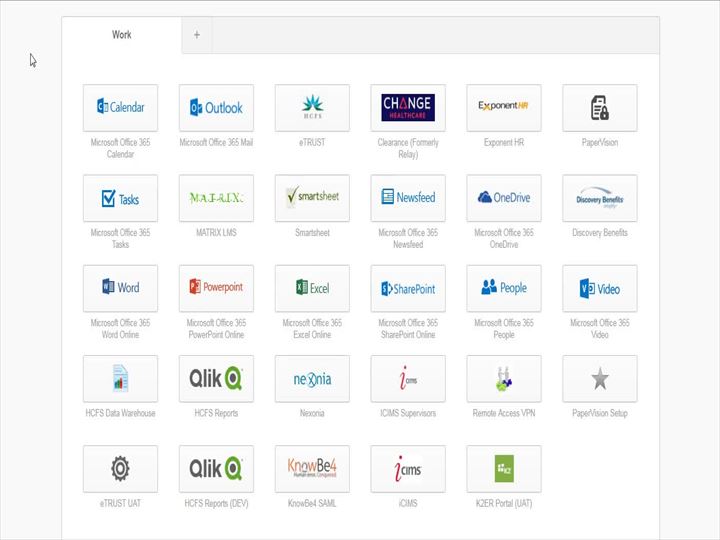Image resolution: width=720 pixels, height=540 pixels.
Task: Launch Word Online
Action: pos(120,288)
